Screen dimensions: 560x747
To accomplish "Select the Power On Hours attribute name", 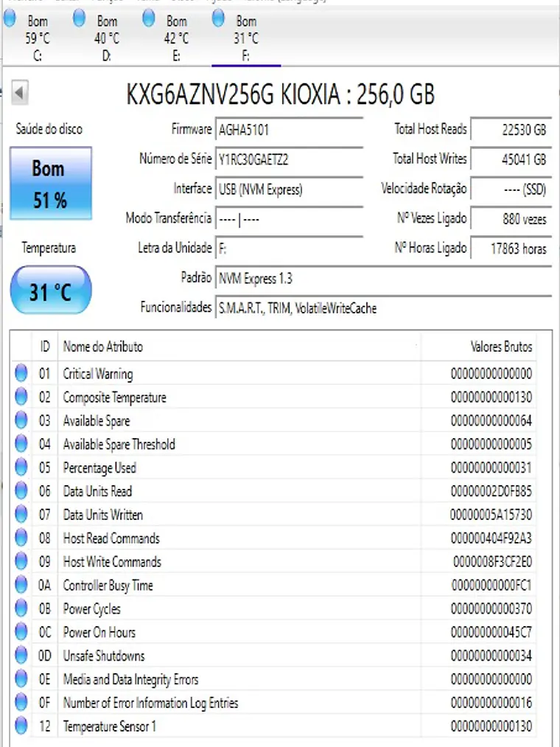I will click(99, 632).
